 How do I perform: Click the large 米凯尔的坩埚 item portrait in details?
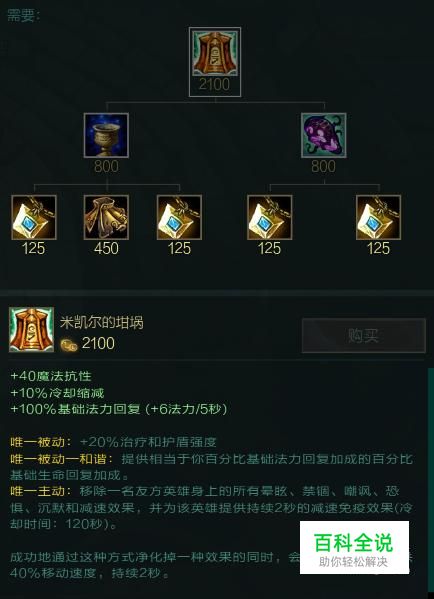tap(31, 329)
